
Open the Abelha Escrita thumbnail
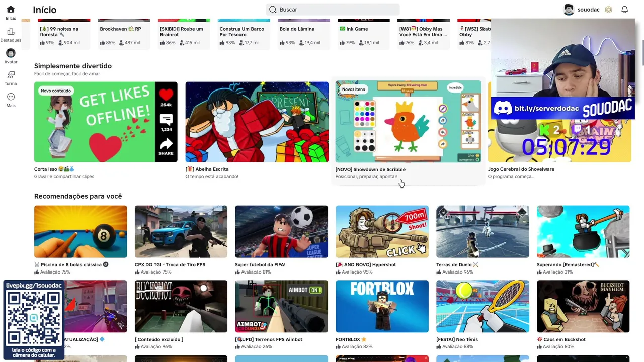(257, 122)
